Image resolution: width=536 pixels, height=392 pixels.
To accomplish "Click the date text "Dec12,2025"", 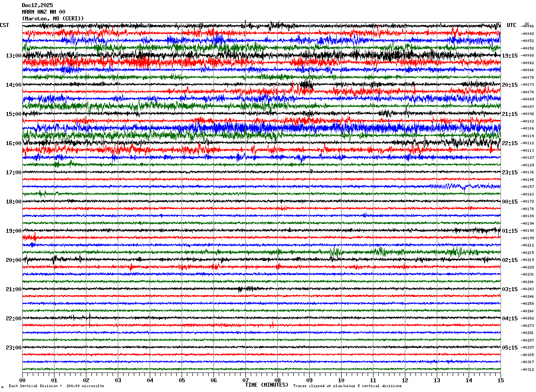I will click(37, 5).
